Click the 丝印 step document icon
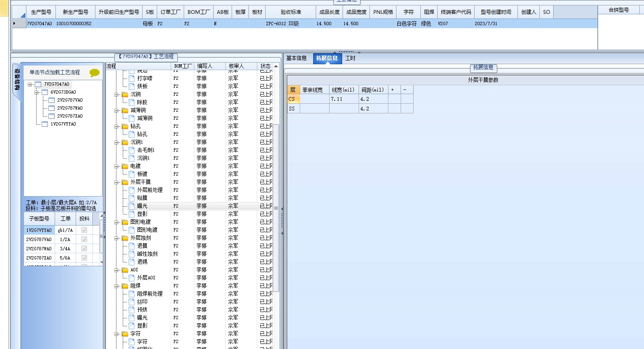This screenshot has height=349, width=644. [132, 302]
